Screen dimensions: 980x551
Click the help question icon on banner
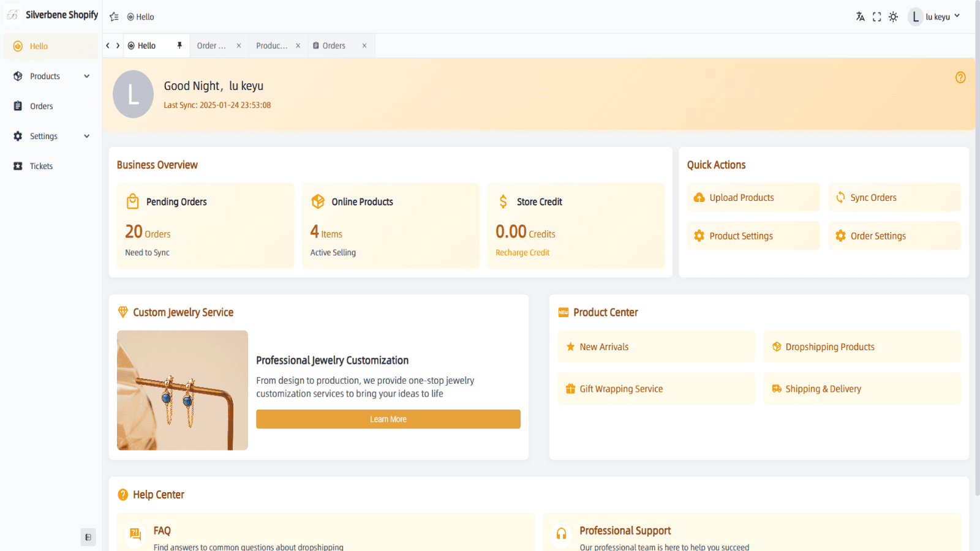coord(960,78)
